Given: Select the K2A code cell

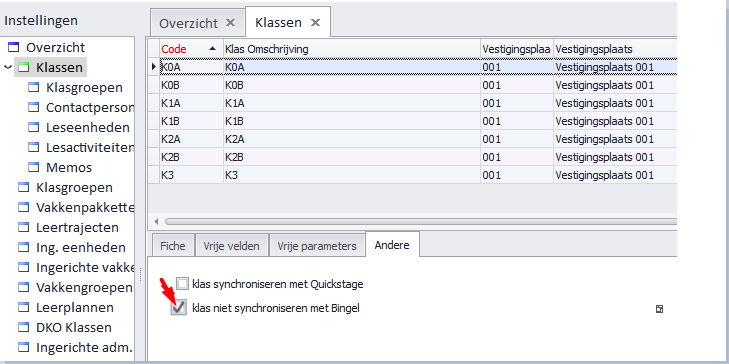Looking at the screenshot, I should 191,139.
